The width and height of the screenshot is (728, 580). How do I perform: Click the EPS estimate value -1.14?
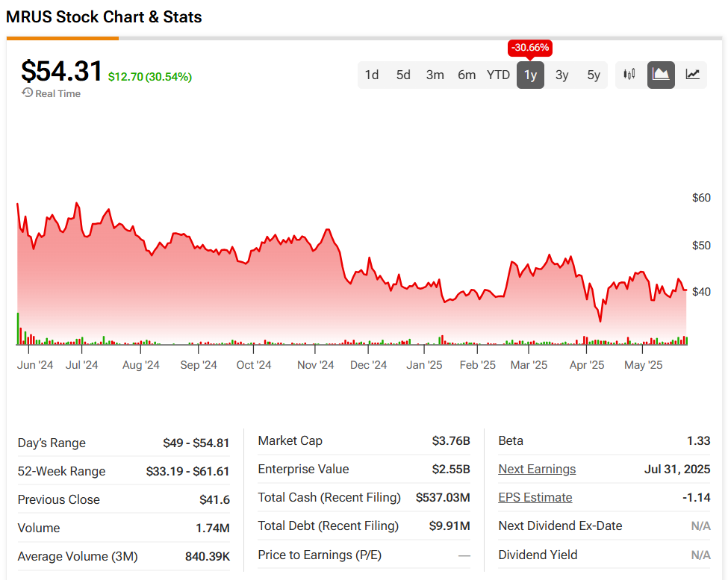coord(696,497)
